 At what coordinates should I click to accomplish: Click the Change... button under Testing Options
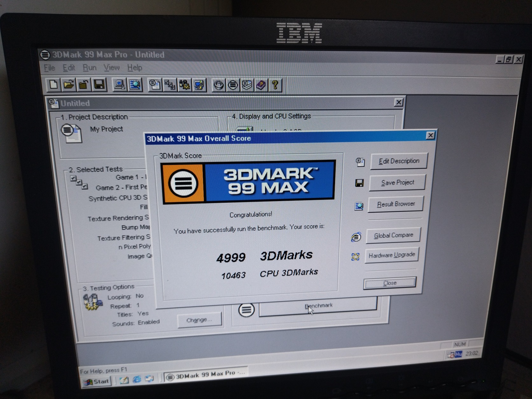tap(199, 320)
